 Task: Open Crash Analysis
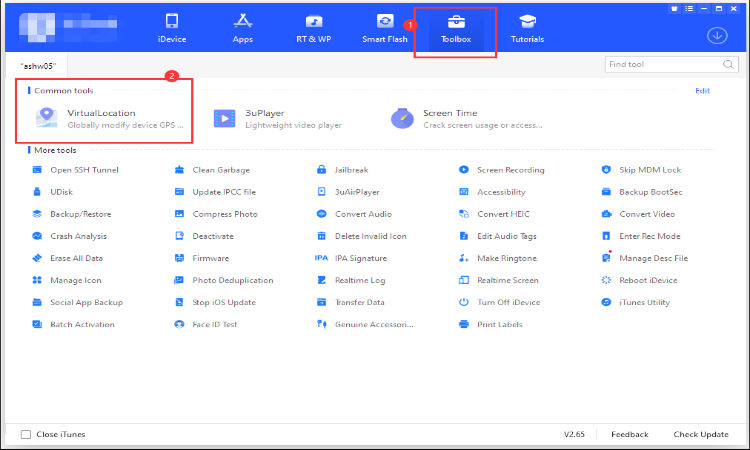[69, 236]
